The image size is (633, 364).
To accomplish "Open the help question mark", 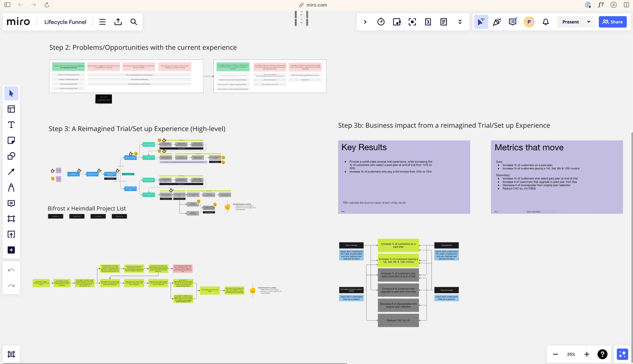I will pyautogui.click(x=603, y=354).
